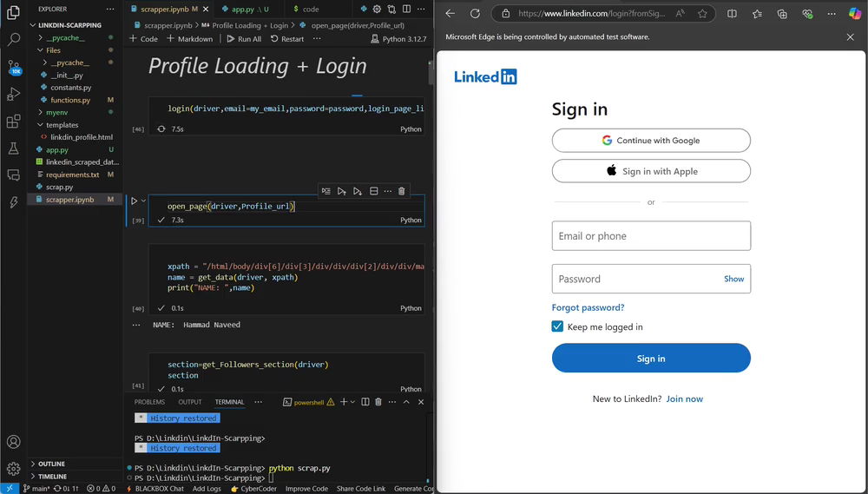Click the blue Sign in button

651,359
